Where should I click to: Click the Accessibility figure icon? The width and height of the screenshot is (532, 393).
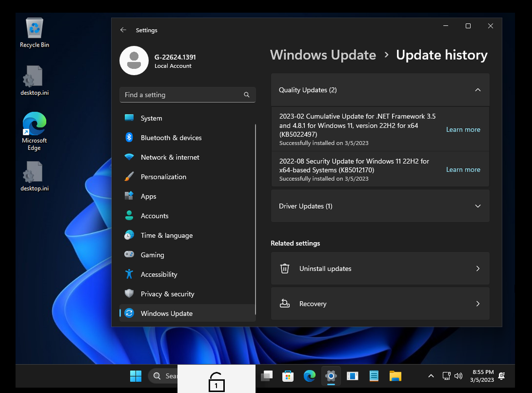[129, 274]
